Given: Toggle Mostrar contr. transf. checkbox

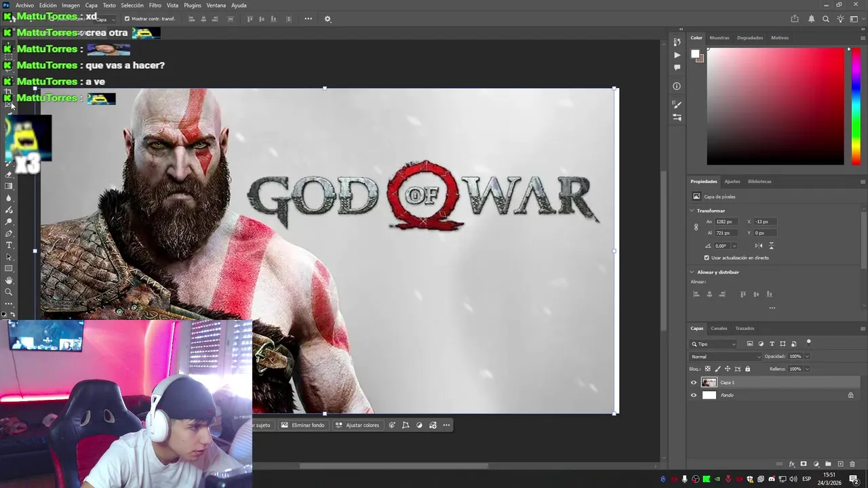Looking at the screenshot, I should 127,19.
